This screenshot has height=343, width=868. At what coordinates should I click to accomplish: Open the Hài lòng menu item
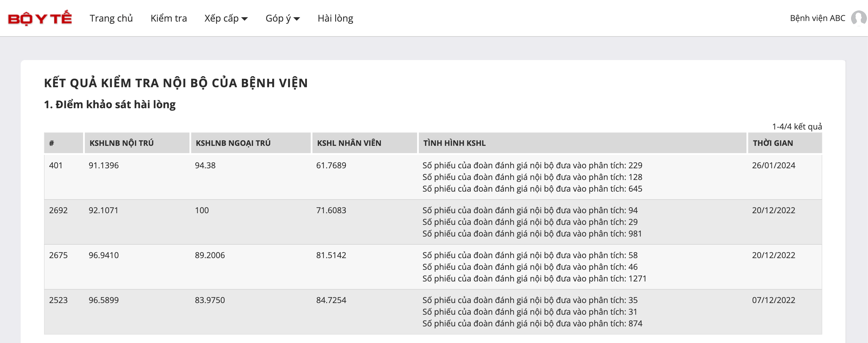coord(335,18)
